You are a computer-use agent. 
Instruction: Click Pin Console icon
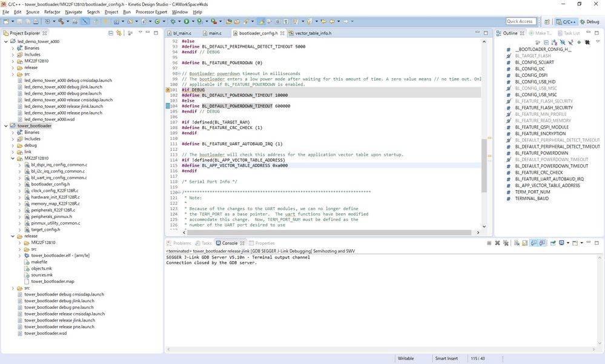[553, 243]
